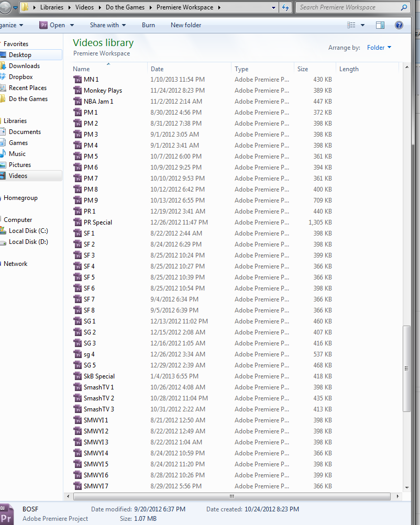
Task: Click the file icon for SmashTV 1
Action: coord(78,387)
